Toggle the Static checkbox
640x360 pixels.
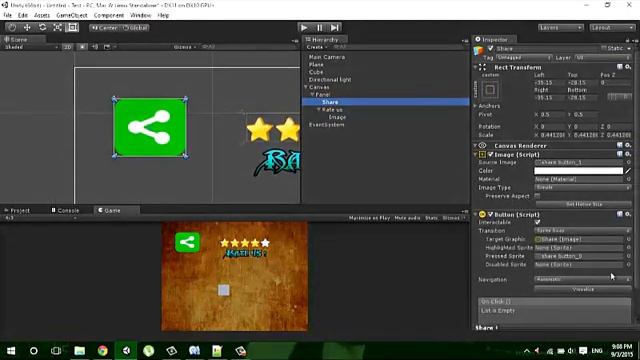click(x=604, y=48)
